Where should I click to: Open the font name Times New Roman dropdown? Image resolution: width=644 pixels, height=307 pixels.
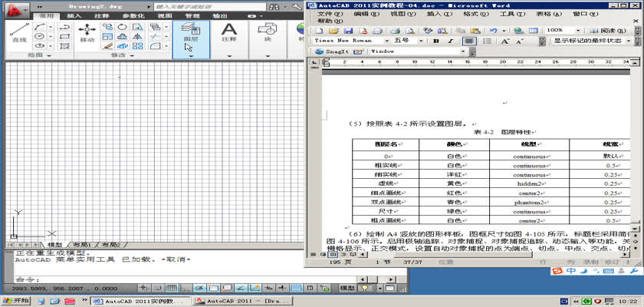(387, 41)
